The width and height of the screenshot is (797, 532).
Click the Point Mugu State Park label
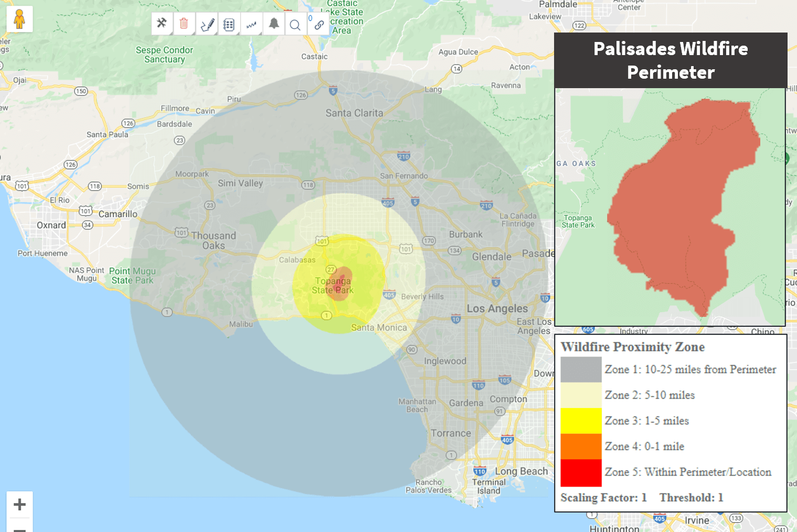(x=132, y=275)
